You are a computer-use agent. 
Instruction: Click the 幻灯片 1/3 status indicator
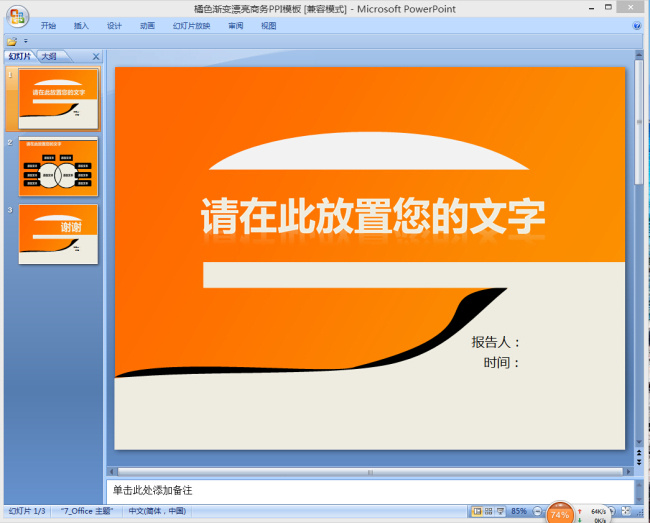27,511
